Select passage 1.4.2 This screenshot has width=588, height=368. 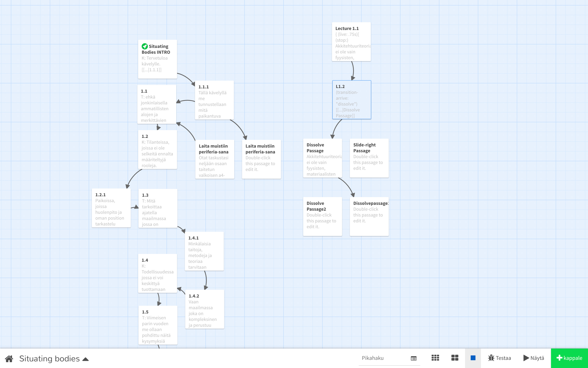204,309
